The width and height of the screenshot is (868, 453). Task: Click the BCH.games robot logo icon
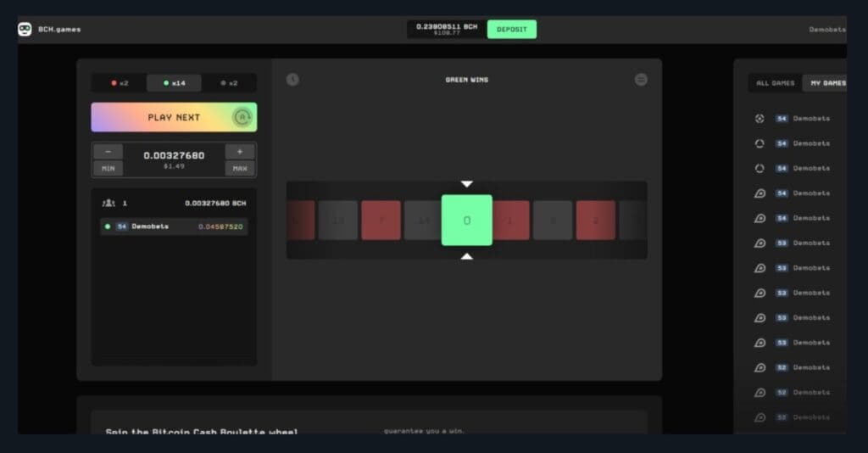click(x=25, y=30)
